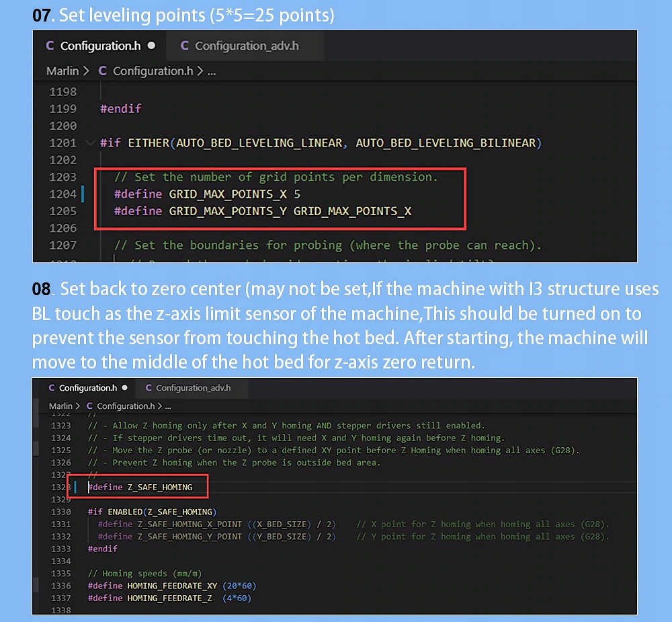Click the Configuration.h breadcrumb in the step 07 editor

coord(153,71)
